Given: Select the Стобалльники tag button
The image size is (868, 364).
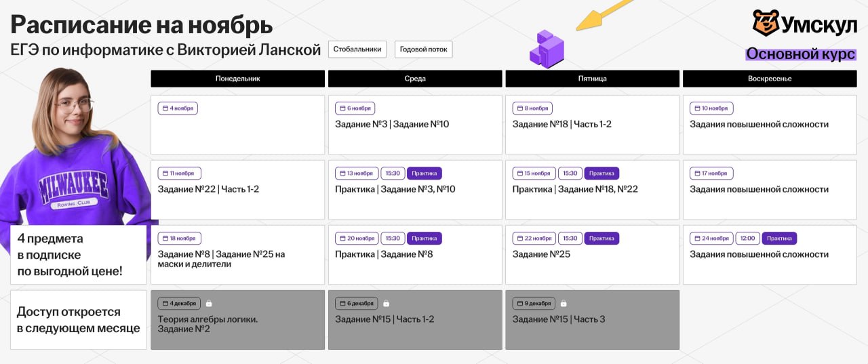Looking at the screenshot, I should 357,49.
